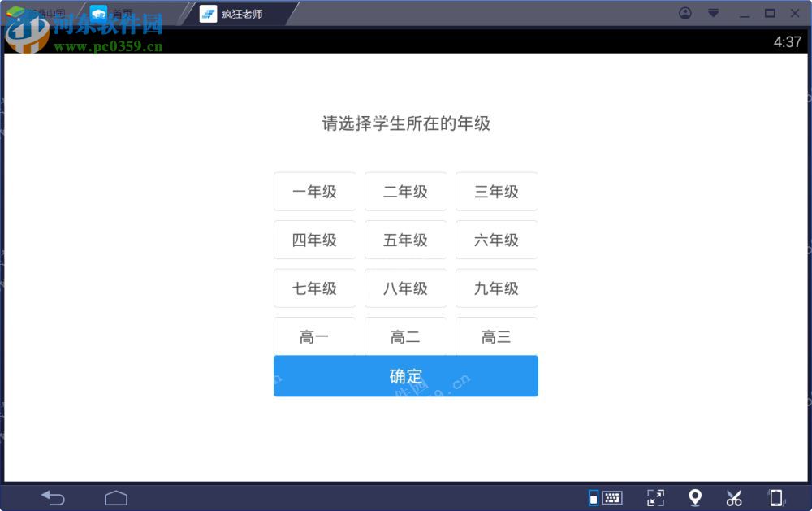Click the back arrow navigation icon
Screen dimensions: 812x511
coord(53,497)
